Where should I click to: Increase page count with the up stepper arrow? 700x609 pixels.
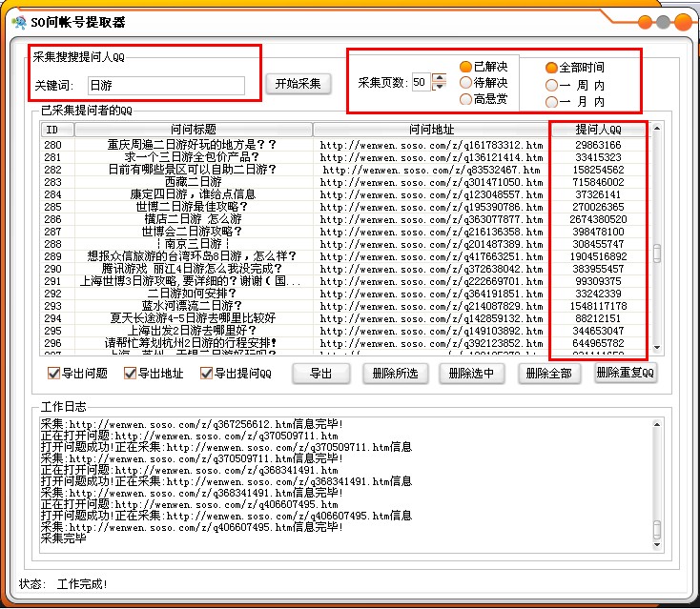click(x=440, y=77)
